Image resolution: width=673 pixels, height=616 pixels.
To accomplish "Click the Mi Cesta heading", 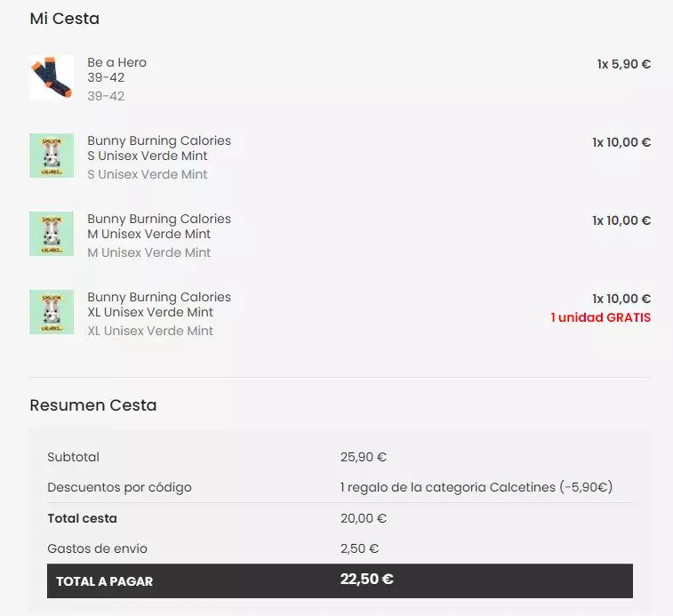I will tap(64, 19).
